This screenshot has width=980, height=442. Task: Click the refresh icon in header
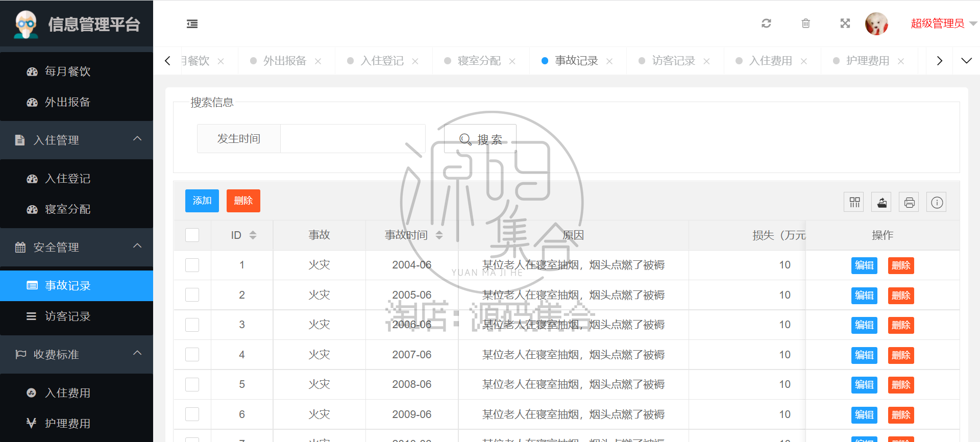point(766,23)
